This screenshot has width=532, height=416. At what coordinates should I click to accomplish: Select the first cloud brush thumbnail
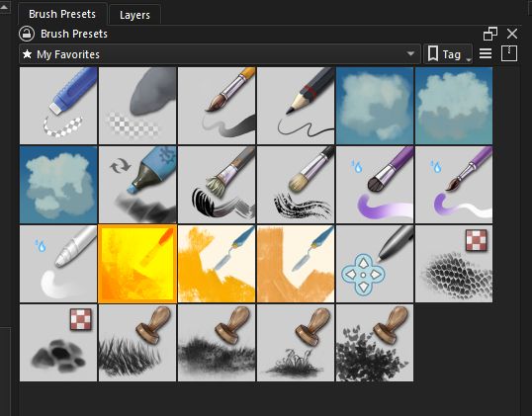tap(375, 106)
